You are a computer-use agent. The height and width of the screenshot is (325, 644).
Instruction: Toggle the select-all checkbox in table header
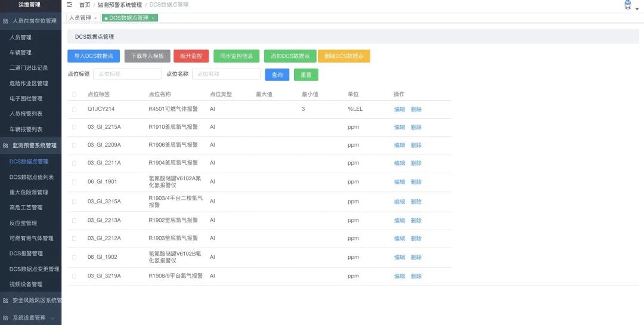click(75, 94)
